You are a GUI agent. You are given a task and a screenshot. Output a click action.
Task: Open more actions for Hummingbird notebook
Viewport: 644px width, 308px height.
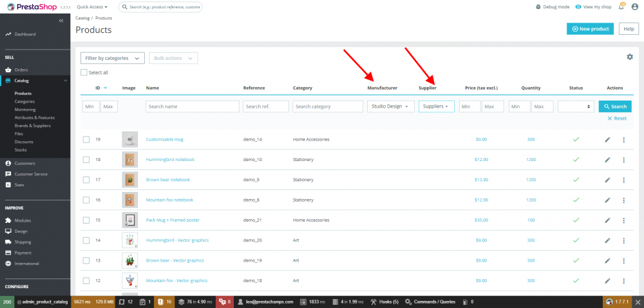[x=623, y=160]
